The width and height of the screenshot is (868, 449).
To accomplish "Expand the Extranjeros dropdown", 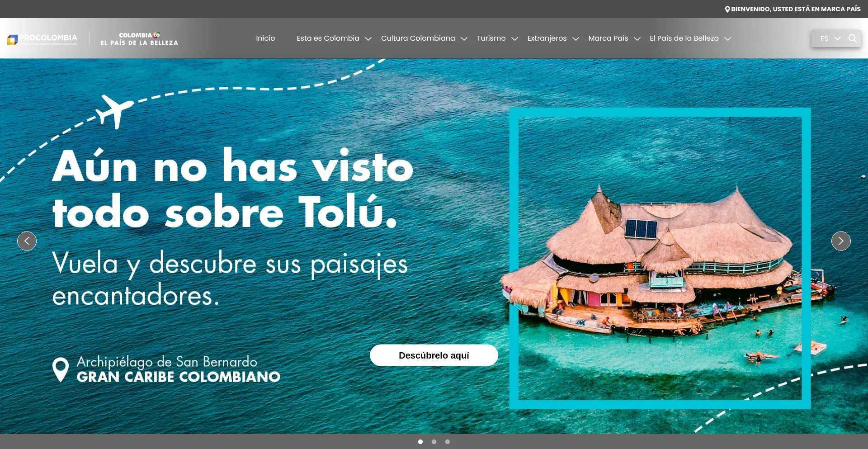I will click(x=547, y=38).
